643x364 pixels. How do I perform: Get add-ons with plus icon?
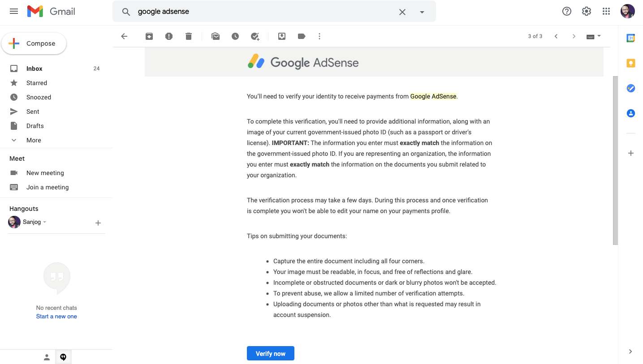631,153
